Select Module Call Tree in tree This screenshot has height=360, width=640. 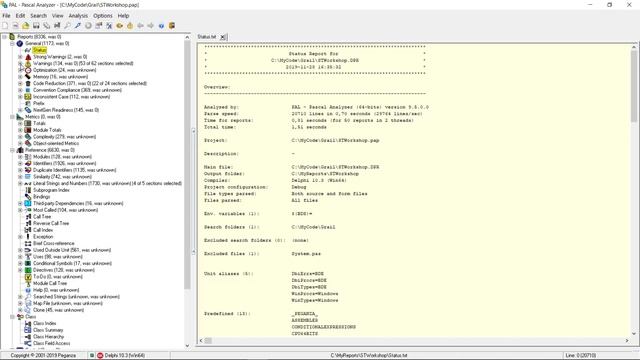(50, 283)
